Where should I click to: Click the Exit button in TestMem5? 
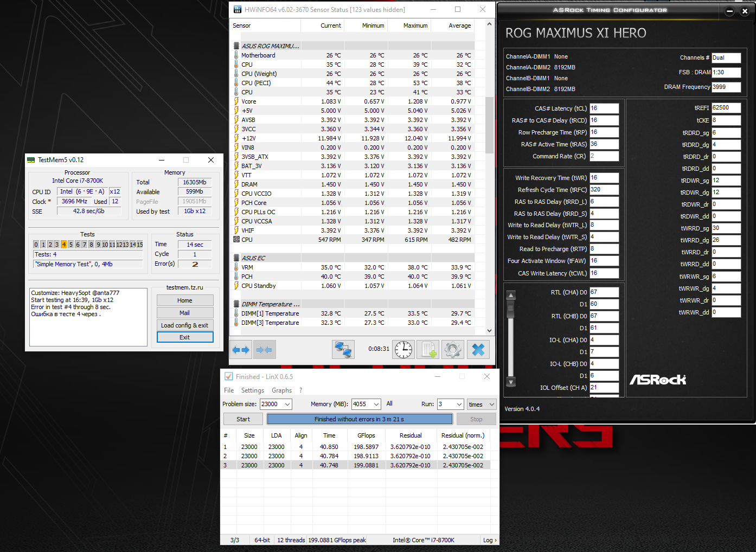point(185,337)
